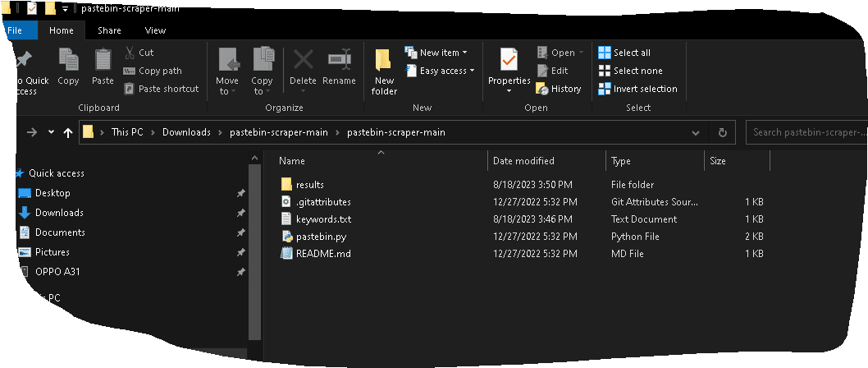Click the History command
The width and height of the screenshot is (868, 368).
pos(559,89)
